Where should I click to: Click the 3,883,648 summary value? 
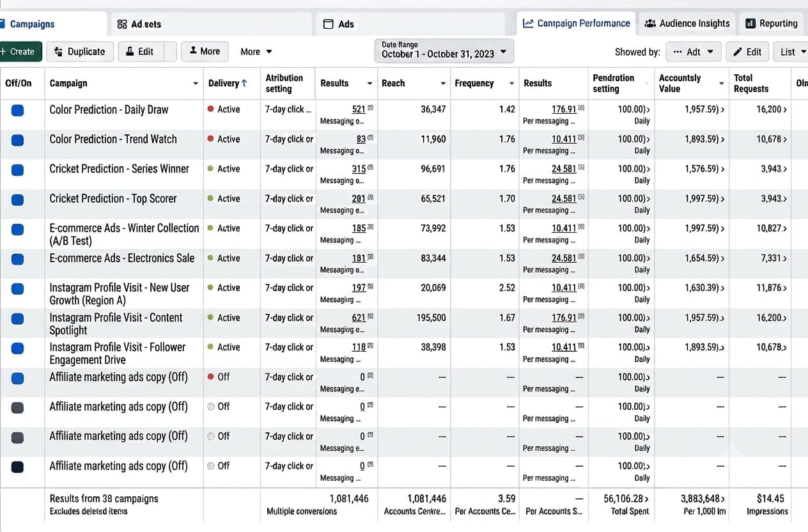[703, 499]
